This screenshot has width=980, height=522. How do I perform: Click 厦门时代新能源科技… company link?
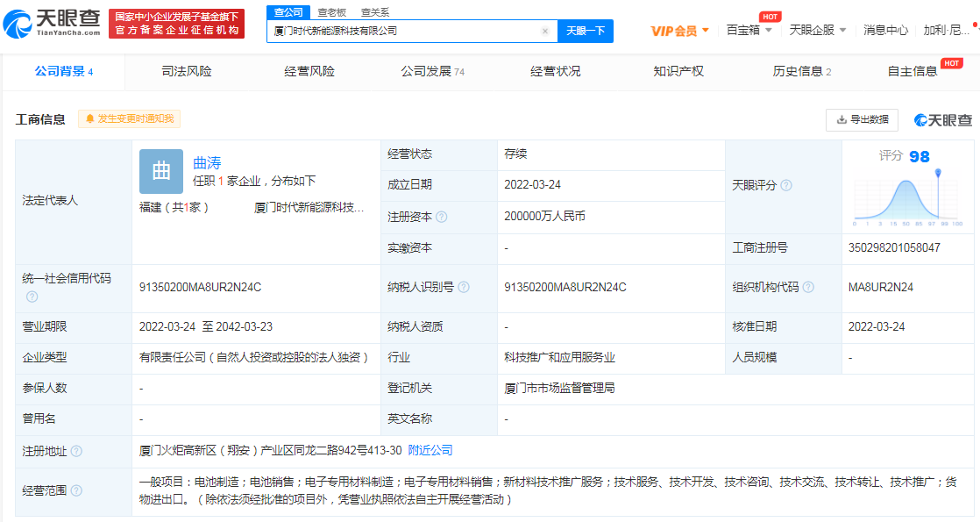point(309,207)
